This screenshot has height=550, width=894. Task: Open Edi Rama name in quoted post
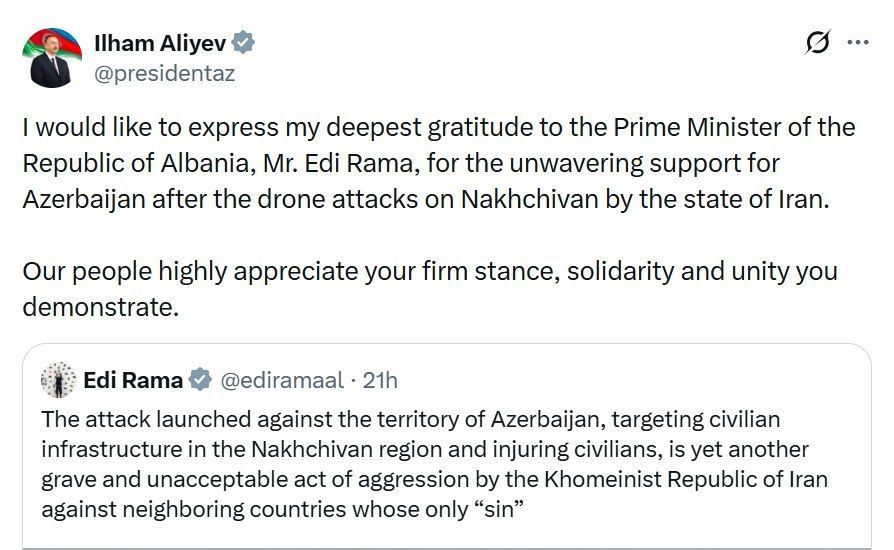coord(132,380)
